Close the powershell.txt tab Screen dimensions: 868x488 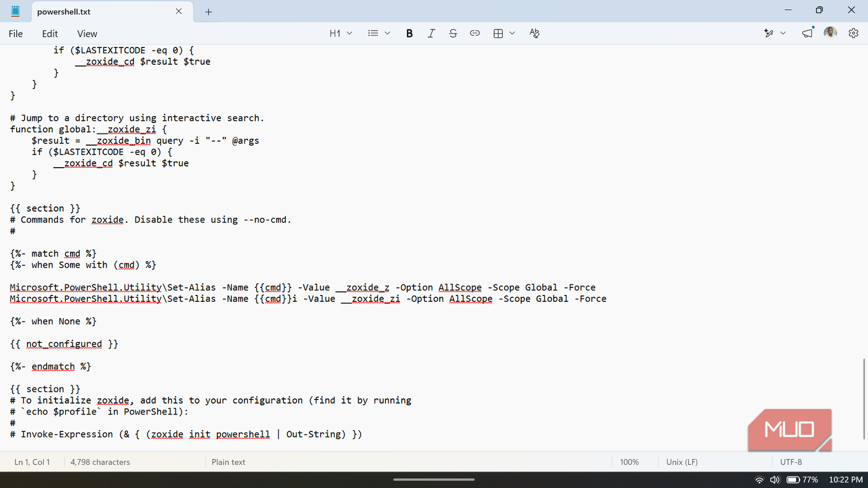point(179,12)
